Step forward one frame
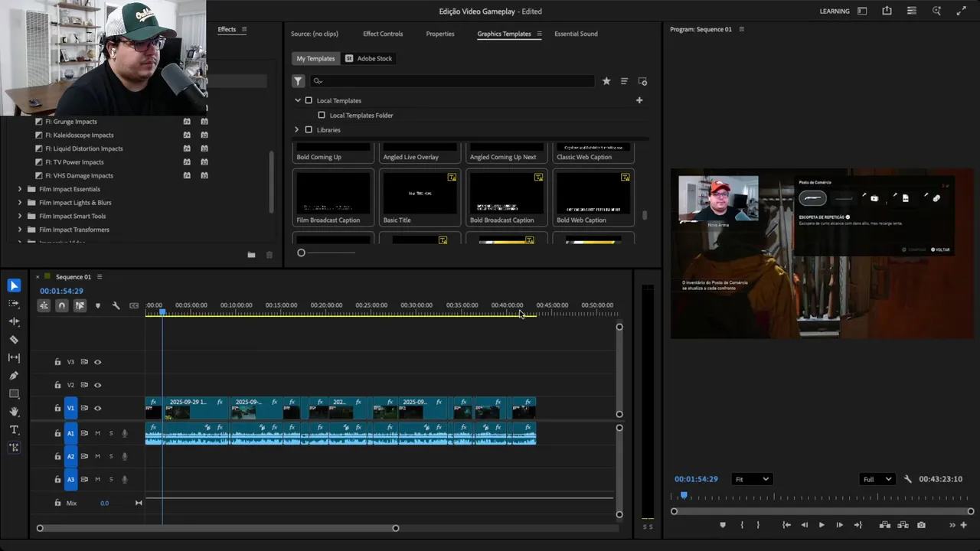 click(839, 525)
